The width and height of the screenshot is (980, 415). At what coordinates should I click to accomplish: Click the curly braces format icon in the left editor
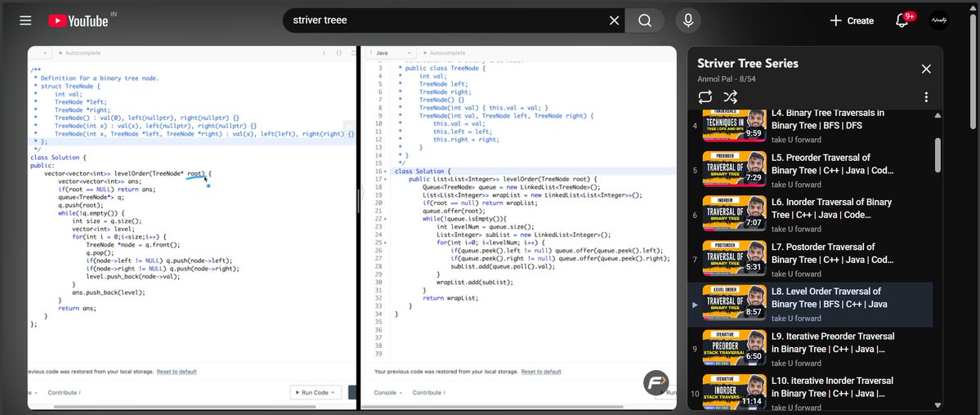point(338,53)
